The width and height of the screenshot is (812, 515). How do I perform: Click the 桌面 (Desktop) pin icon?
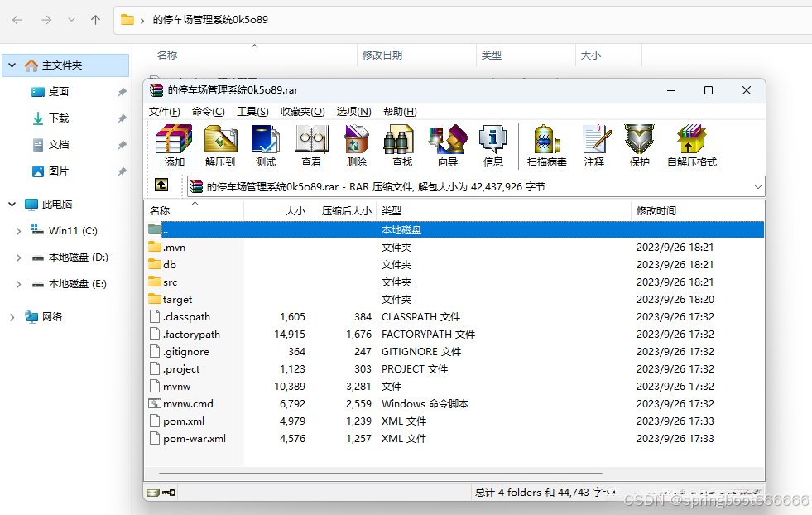click(x=123, y=92)
